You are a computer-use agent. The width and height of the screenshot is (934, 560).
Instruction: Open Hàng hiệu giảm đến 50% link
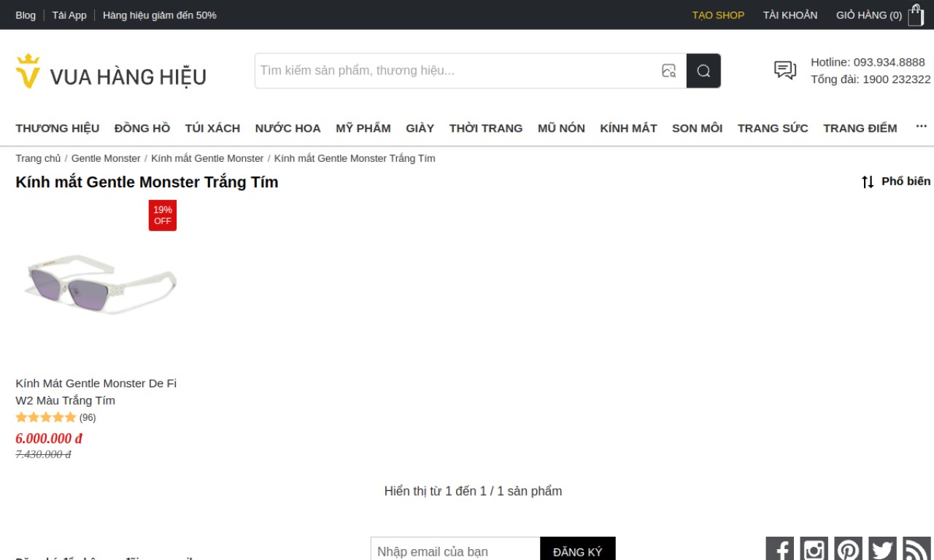coord(160,15)
